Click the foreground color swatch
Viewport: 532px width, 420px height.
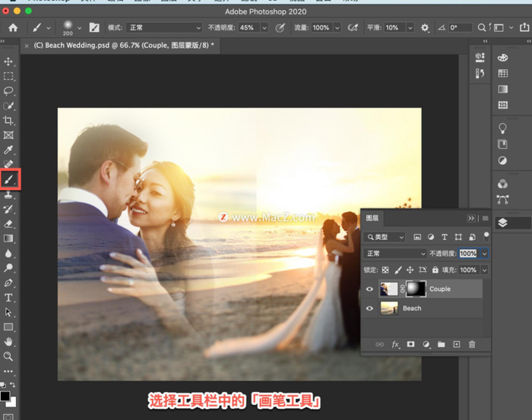click(x=5, y=396)
